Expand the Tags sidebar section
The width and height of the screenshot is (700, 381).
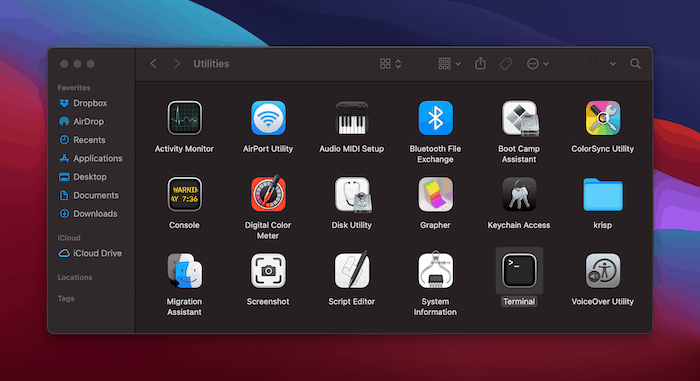click(x=66, y=298)
